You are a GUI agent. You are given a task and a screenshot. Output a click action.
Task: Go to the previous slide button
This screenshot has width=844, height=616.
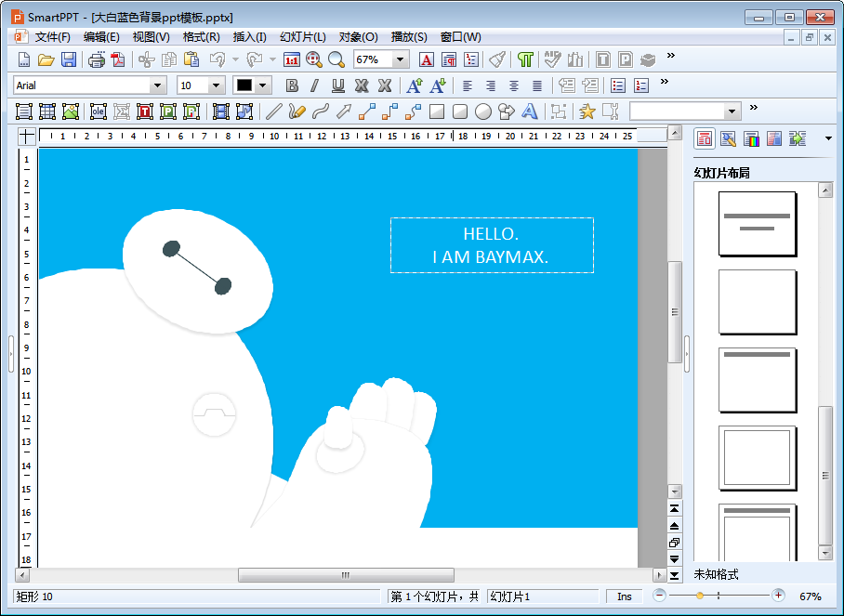pos(675,526)
